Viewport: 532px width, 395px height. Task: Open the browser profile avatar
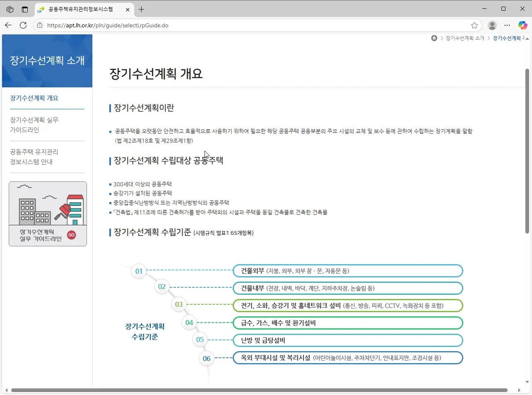492,25
